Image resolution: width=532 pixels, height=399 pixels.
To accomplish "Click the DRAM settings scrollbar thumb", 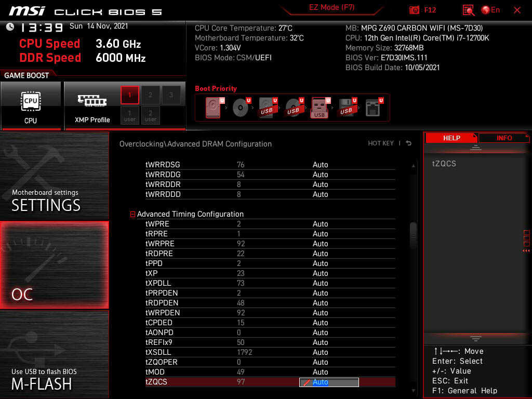I will (414, 236).
